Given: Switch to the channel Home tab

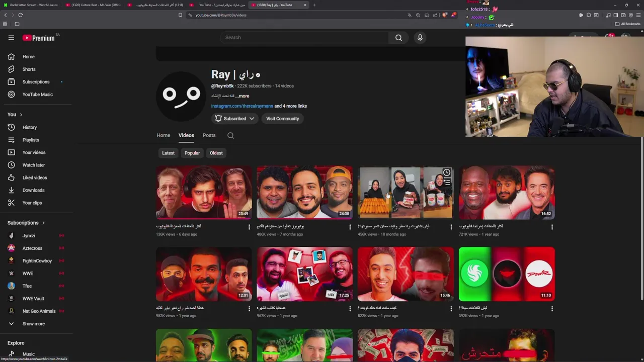Looking at the screenshot, I should click(163, 135).
